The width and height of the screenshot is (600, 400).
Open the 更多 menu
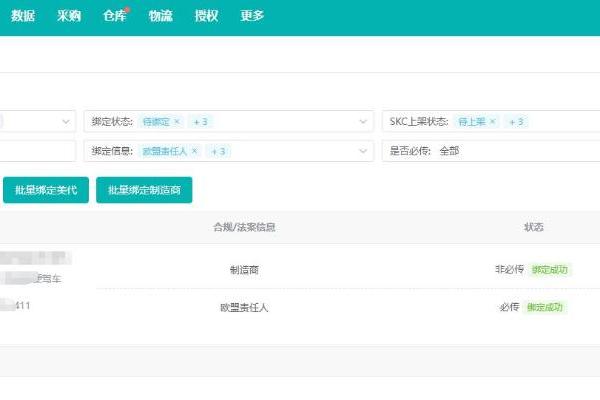pos(252,16)
